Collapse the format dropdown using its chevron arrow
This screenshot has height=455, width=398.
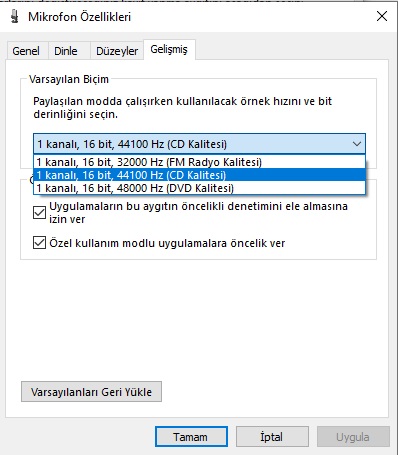(x=357, y=144)
